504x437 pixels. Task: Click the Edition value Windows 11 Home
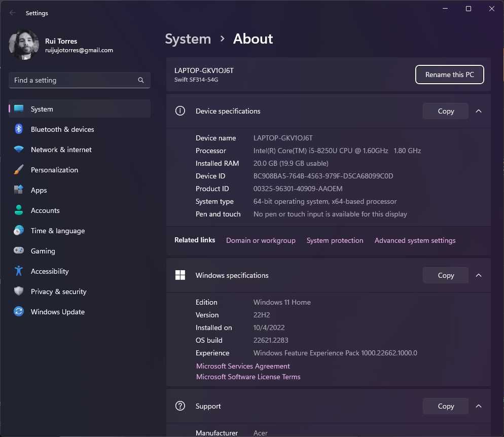[282, 302]
